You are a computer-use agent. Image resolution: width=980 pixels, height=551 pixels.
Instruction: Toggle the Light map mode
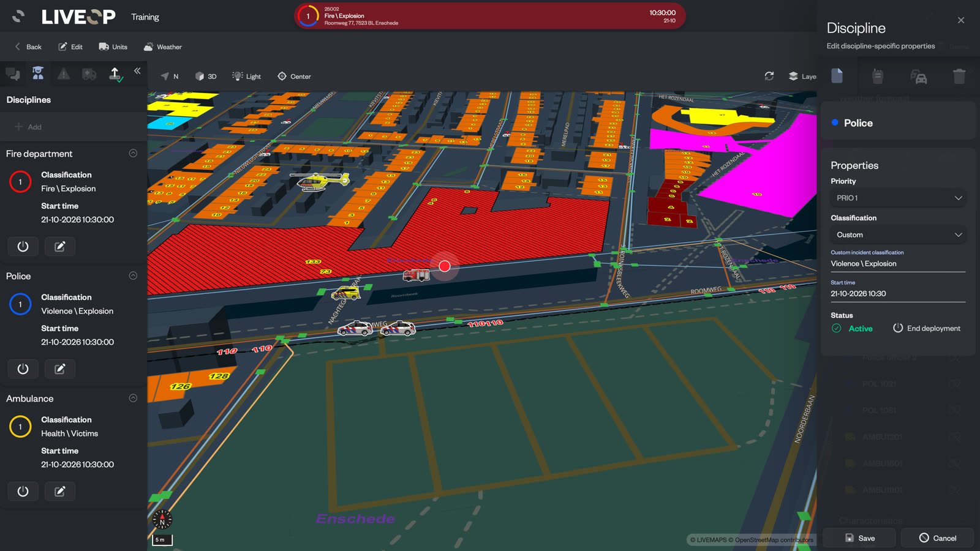point(246,77)
